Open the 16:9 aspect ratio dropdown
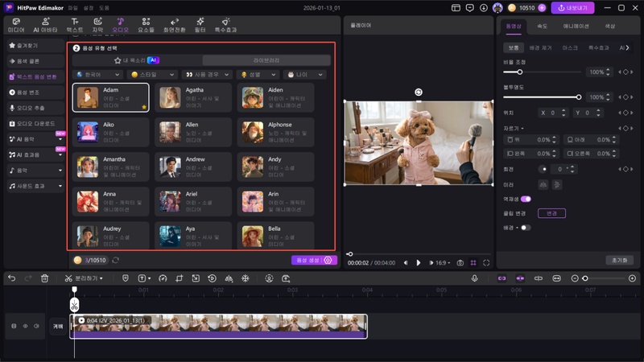 443,263
